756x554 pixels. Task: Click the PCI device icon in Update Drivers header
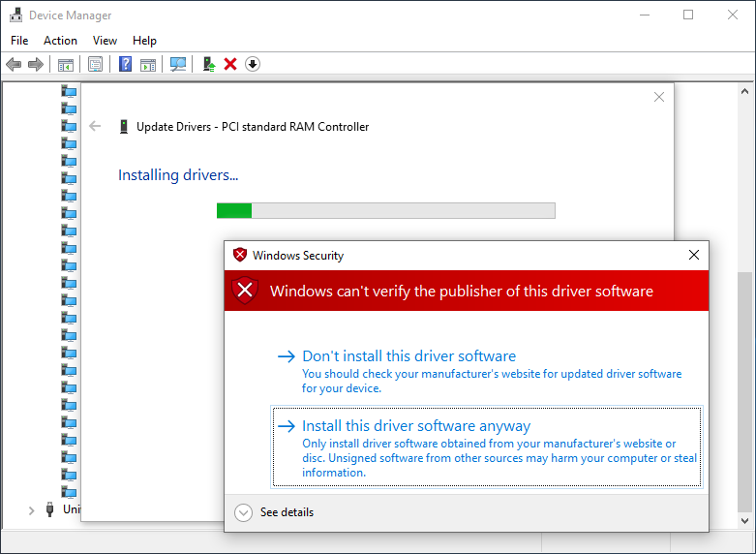click(x=124, y=127)
